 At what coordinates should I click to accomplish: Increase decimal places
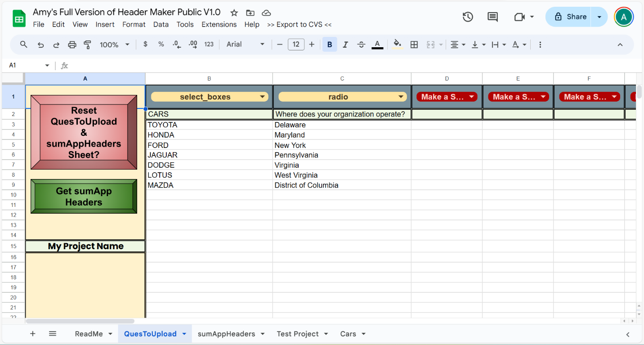193,45
